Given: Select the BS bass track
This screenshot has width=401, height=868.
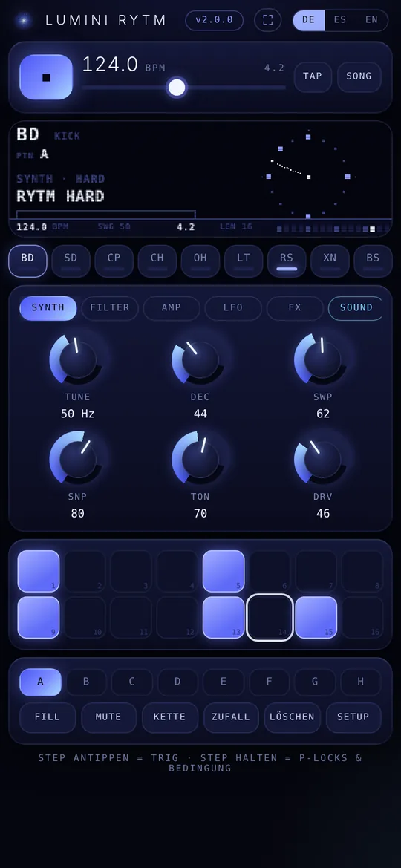Looking at the screenshot, I should coord(373,261).
